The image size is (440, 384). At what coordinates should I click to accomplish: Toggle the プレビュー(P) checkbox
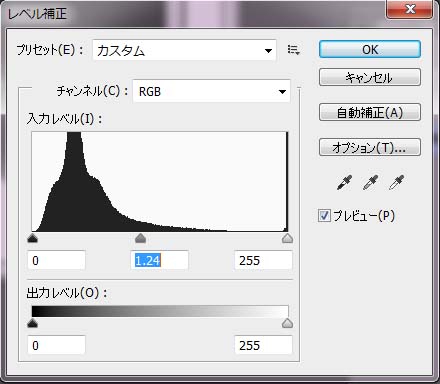[324, 216]
